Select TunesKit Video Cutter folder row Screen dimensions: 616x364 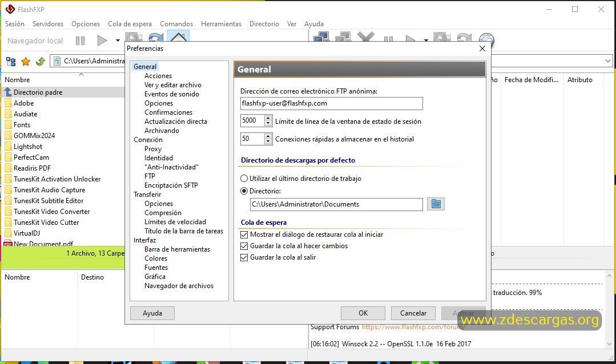46,223
